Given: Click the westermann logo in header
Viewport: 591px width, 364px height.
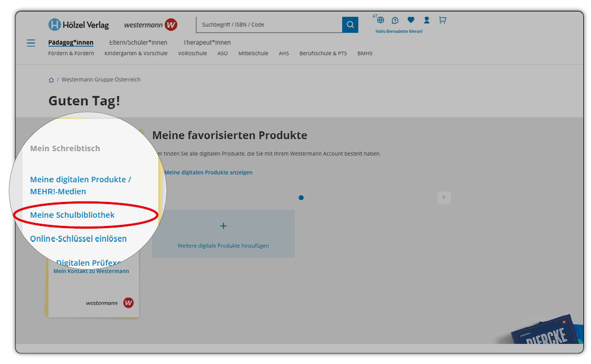Looking at the screenshot, I should pos(151,25).
